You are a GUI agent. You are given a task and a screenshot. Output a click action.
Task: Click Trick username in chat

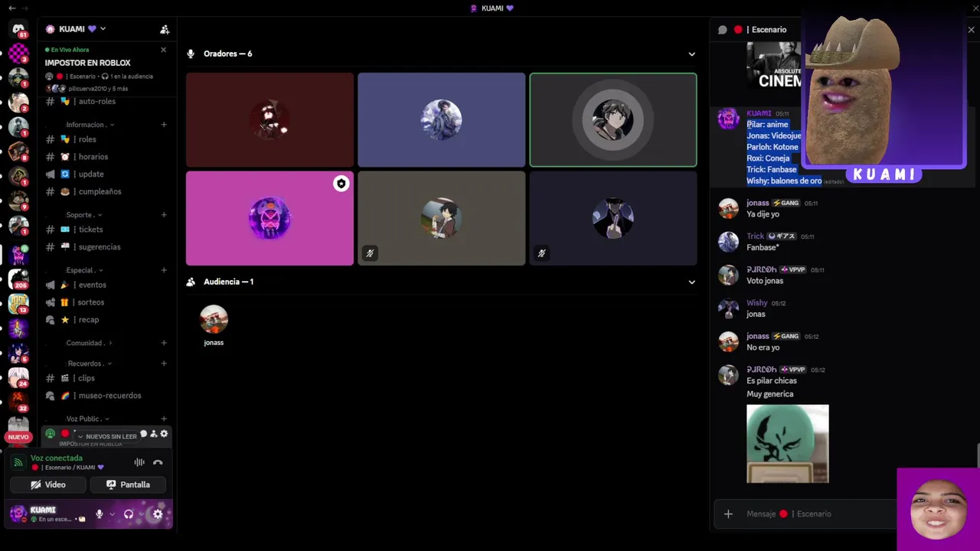pos(755,236)
